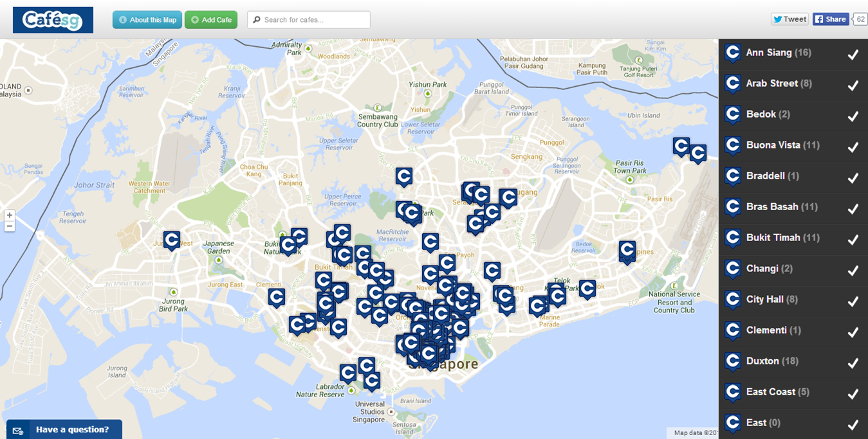The image size is (868, 439).
Task: Click the cafe icon beside Braddell
Action: coord(732,177)
